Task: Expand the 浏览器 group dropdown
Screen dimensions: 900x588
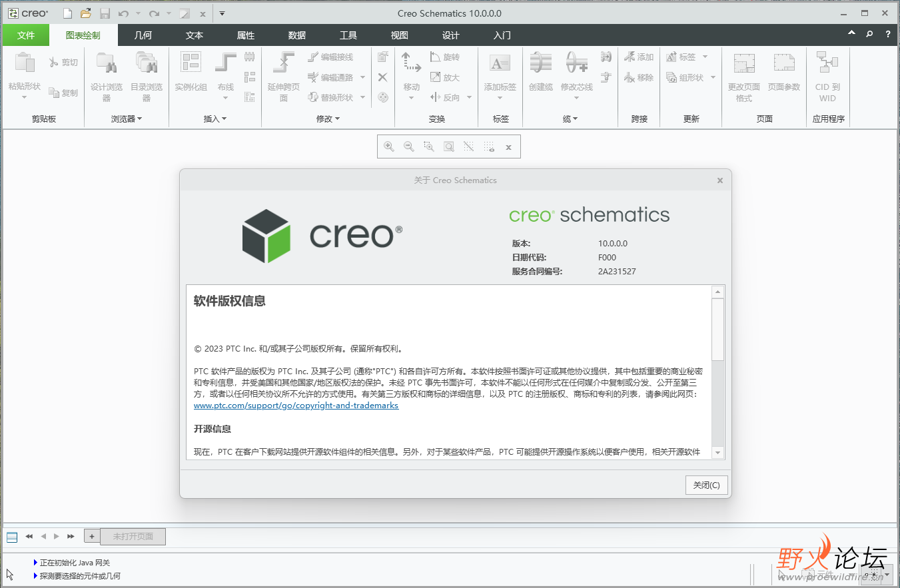Action: point(140,119)
